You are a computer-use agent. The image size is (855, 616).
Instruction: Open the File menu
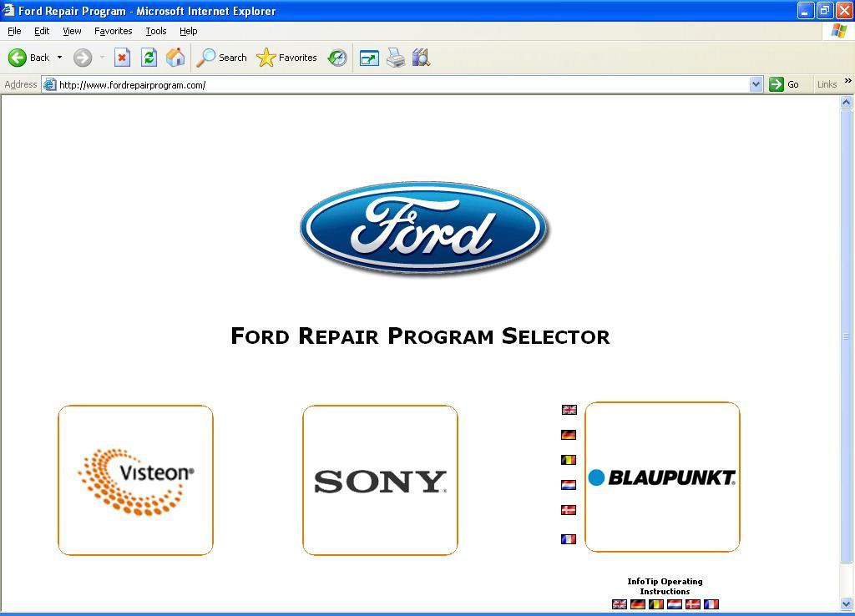(x=14, y=31)
